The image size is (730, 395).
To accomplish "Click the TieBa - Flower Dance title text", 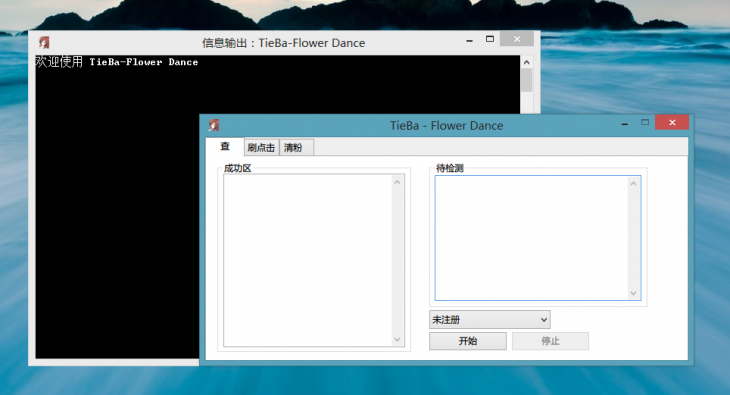I will (x=446, y=126).
